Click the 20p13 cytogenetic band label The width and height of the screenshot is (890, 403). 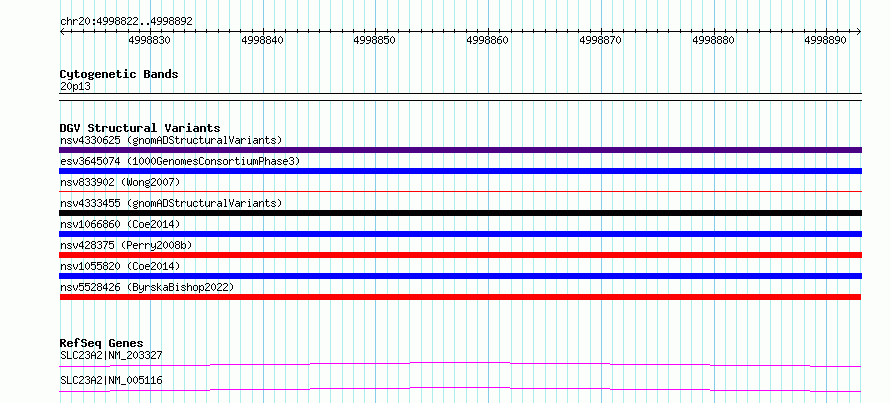(75, 87)
